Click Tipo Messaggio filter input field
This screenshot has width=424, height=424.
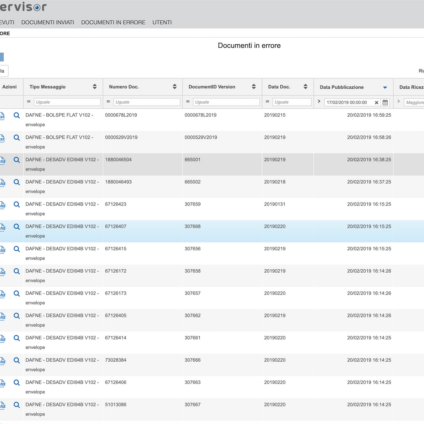tap(67, 102)
